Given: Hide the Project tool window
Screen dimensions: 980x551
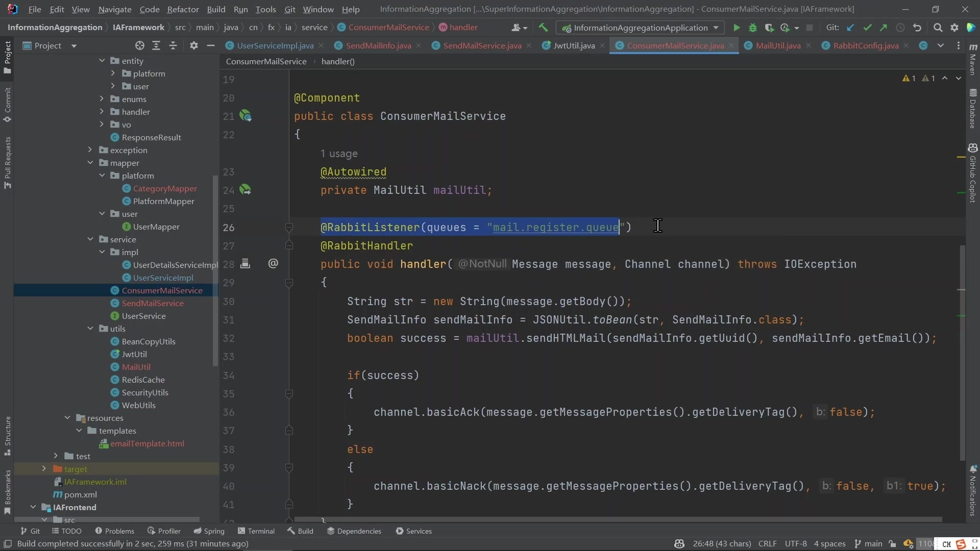Looking at the screenshot, I should [210, 45].
